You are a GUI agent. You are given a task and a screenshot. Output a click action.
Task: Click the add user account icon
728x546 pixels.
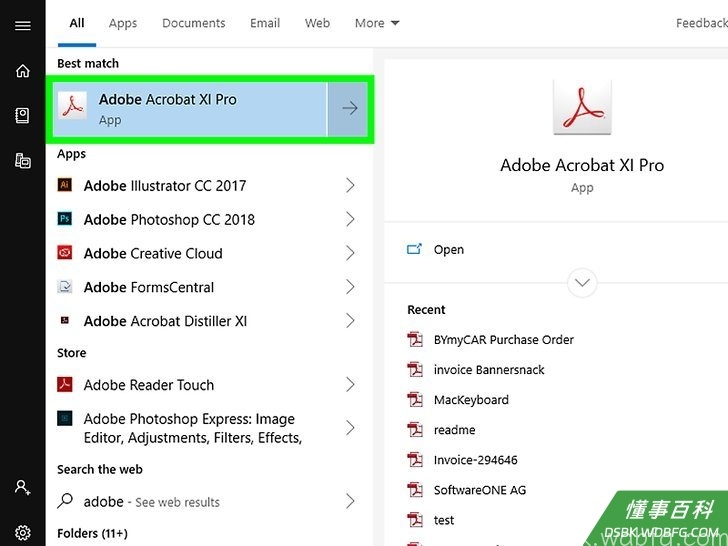pos(22,488)
